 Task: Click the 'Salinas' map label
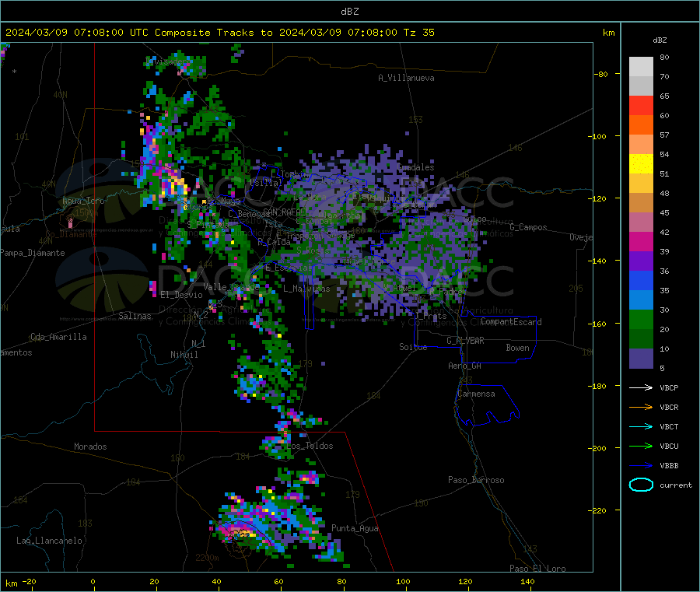(135, 316)
